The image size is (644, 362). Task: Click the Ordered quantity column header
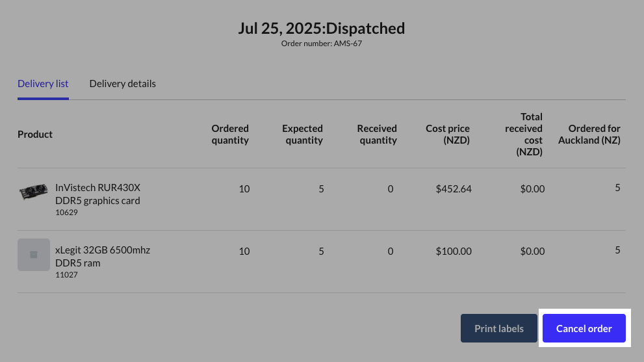230,135
